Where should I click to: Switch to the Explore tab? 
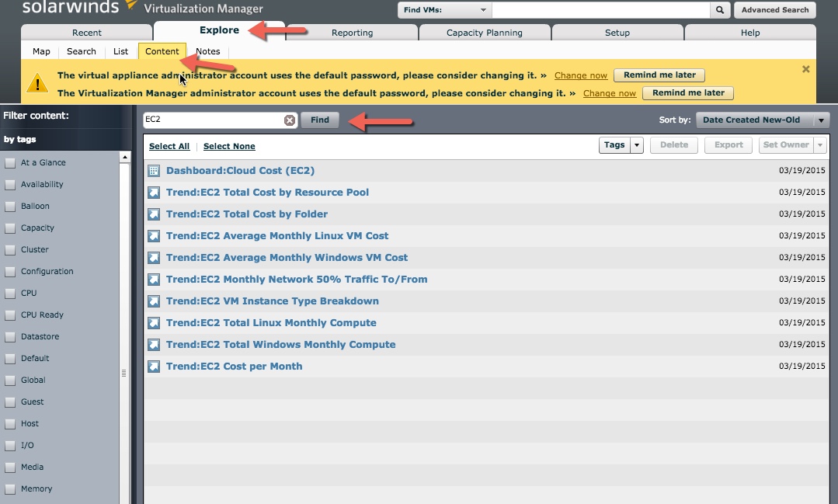[219, 30]
